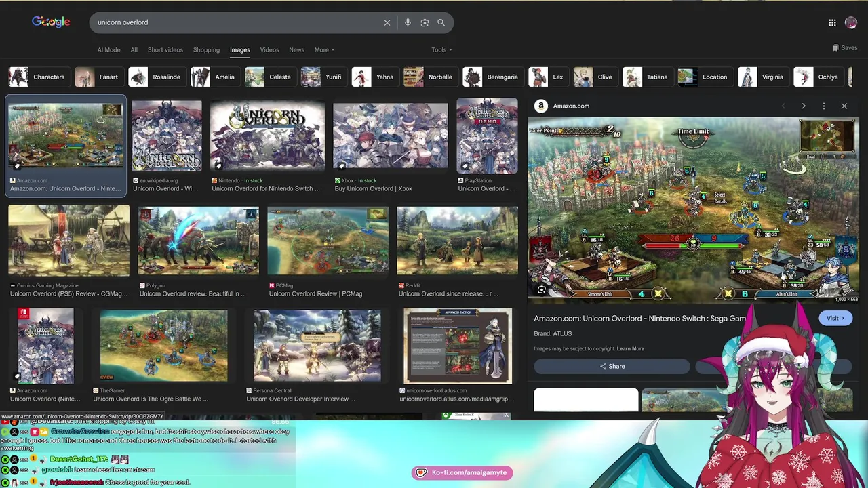868x488 pixels.
Task: Open the Polygon review thumbnail
Action: pyautogui.click(x=198, y=241)
